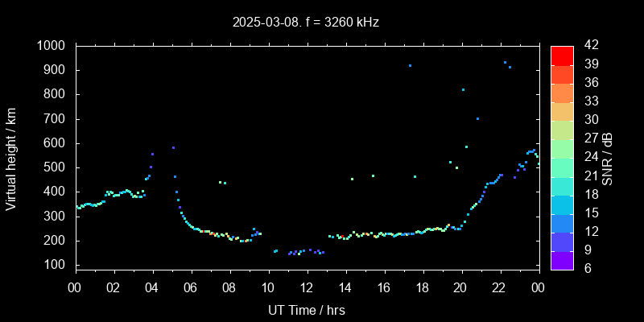Click the plot title showing 2025-03-08 frequency

click(306, 23)
